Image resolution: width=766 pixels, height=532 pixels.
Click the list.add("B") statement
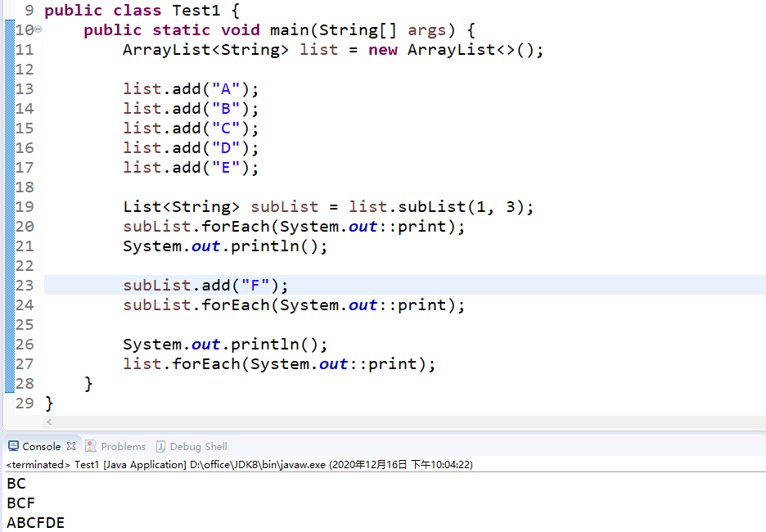[x=191, y=109]
